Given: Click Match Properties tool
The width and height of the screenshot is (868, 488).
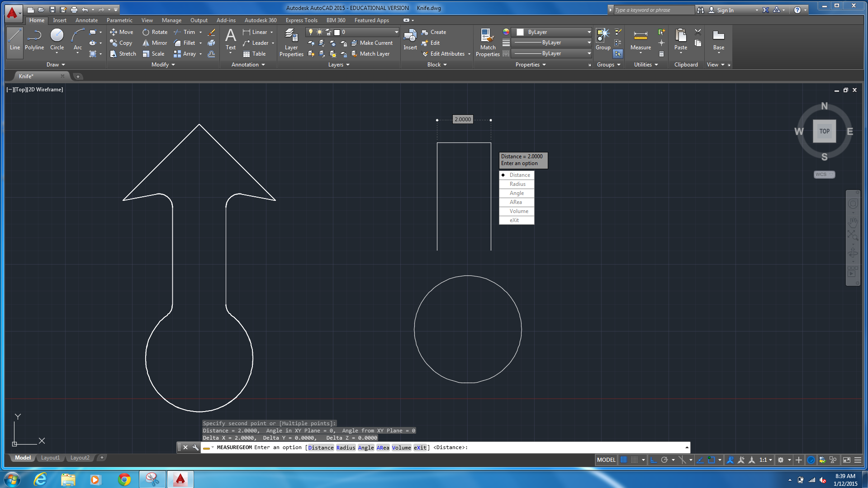Looking at the screenshot, I should click(488, 43).
